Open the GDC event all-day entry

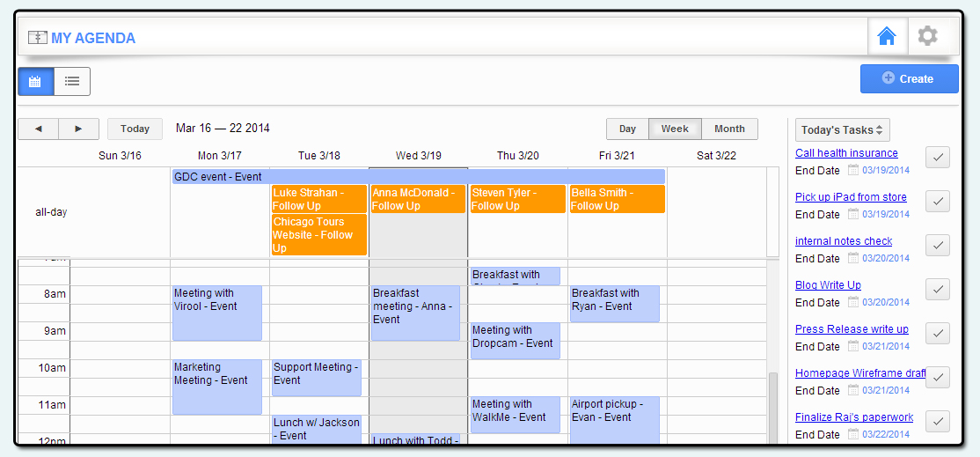[418, 177]
